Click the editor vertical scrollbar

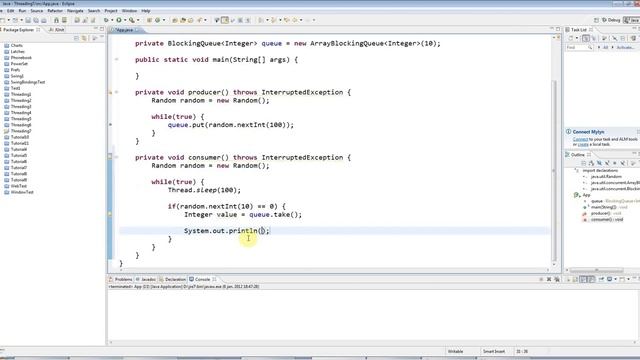[554, 171]
